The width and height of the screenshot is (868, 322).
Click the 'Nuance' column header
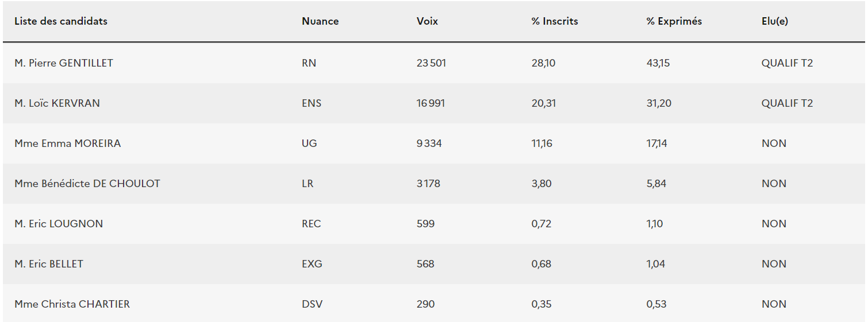(x=320, y=21)
